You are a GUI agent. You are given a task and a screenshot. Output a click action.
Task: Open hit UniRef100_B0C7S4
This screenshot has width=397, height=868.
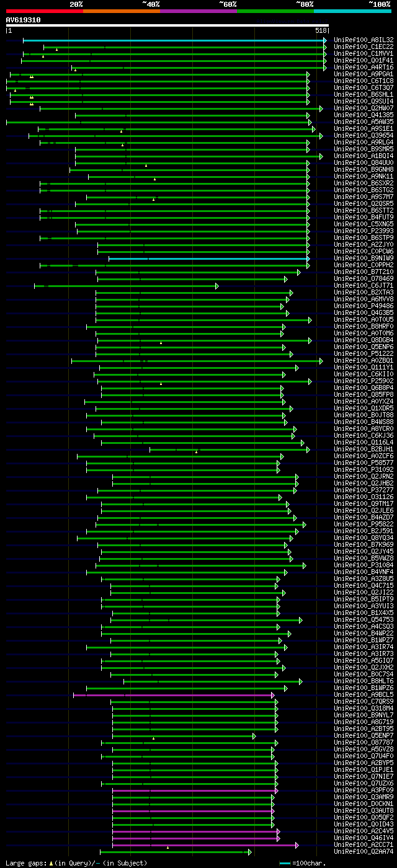(364, 675)
